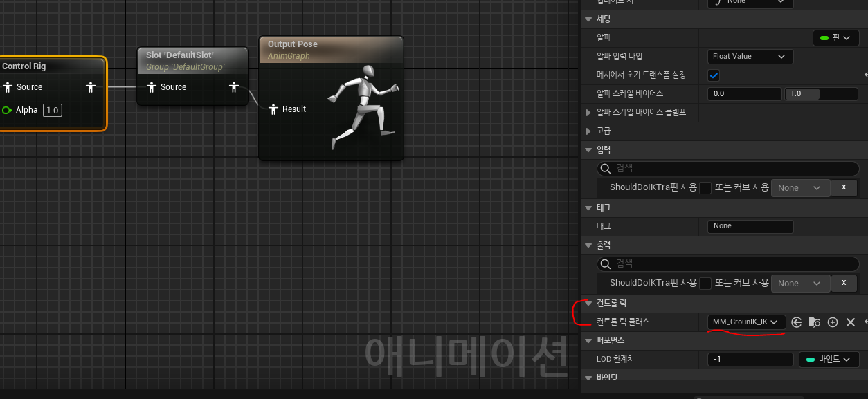Browse to Control Rig class in Content Browser
Image resolution: width=868 pixels, height=399 pixels.
(815, 322)
